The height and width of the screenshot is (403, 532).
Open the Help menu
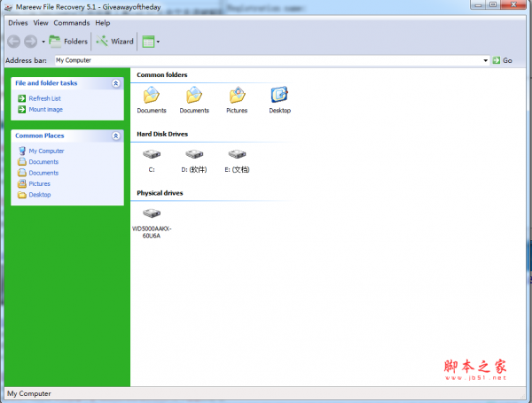click(x=103, y=23)
